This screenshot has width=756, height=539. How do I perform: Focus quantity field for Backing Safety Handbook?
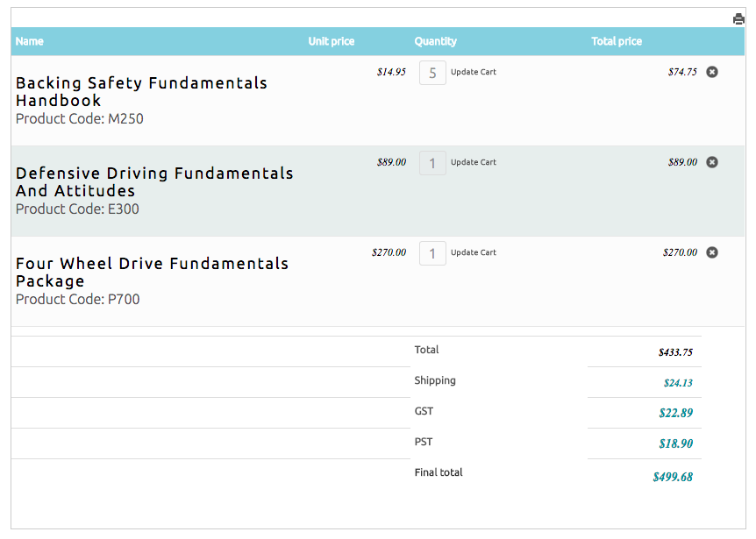pyautogui.click(x=432, y=74)
